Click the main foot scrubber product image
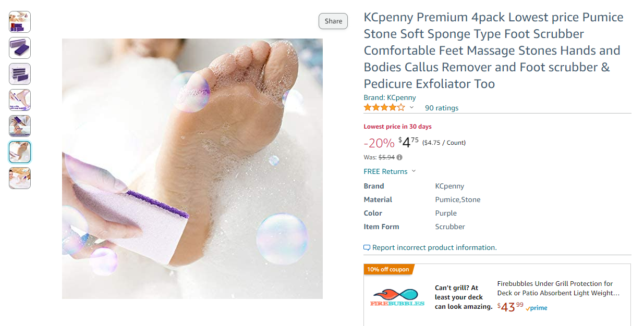The height and width of the screenshot is (326, 644). (x=192, y=169)
